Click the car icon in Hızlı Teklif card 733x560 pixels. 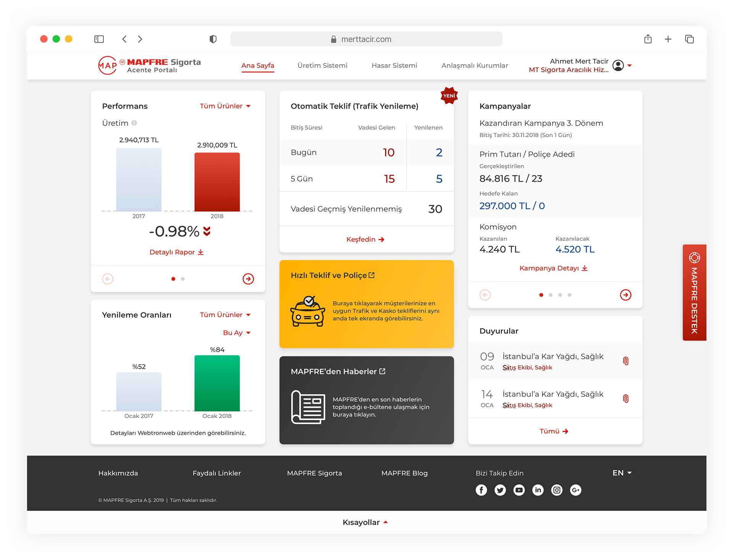click(308, 311)
